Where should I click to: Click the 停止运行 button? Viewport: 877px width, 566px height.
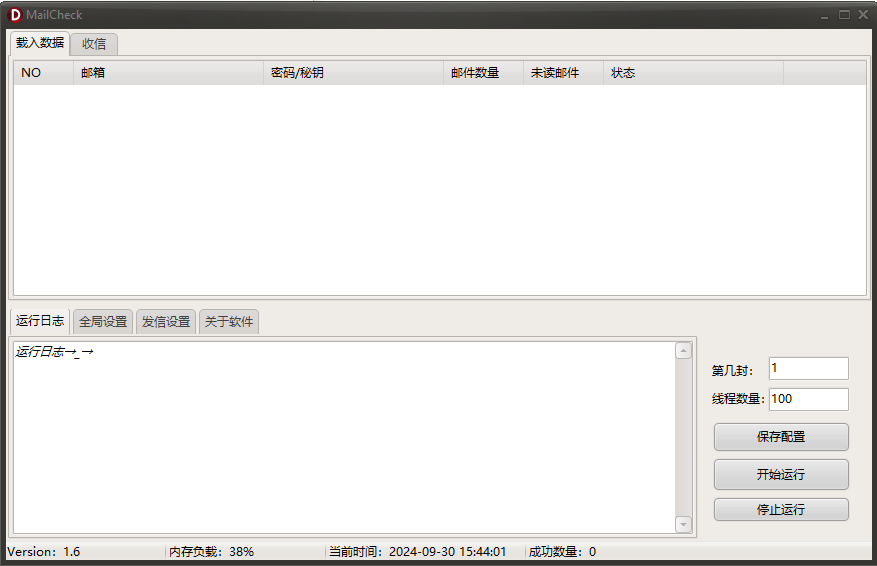(781, 510)
